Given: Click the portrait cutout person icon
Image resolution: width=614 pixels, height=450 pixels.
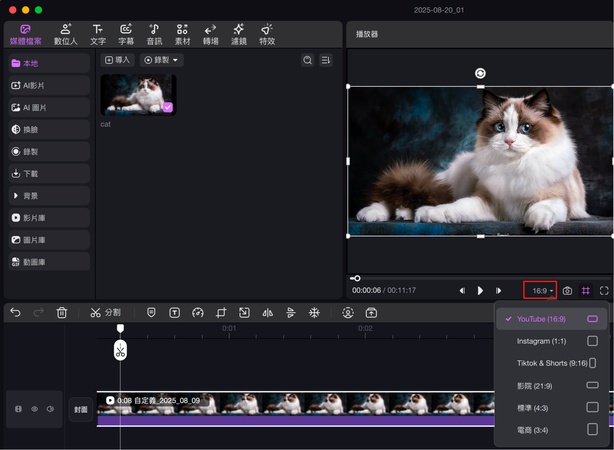Looking at the screenshot, I should point(348,313).
